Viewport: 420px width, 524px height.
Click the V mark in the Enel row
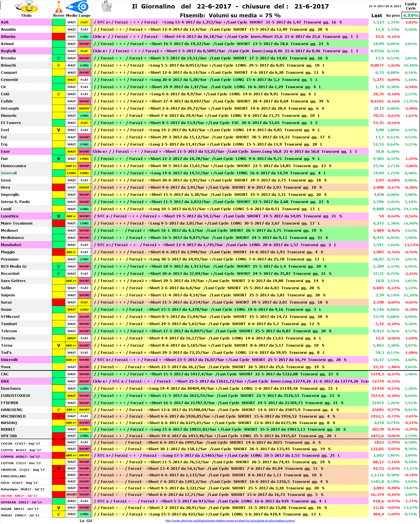pos(58,130)
